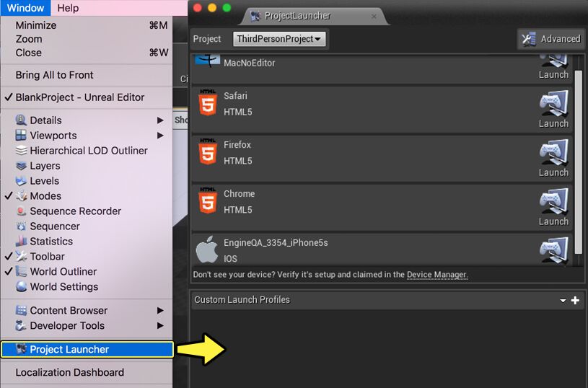Image resolution: width=588 pixels, height=388 pixels.
Task: Expand the Details submenu arrow
Action: tap(160, 120)
